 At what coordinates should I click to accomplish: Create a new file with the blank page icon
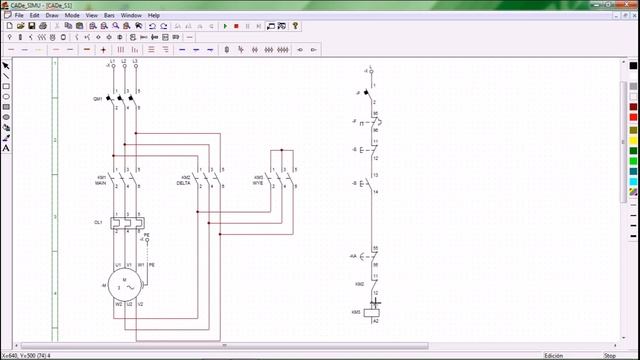point(9,26)
